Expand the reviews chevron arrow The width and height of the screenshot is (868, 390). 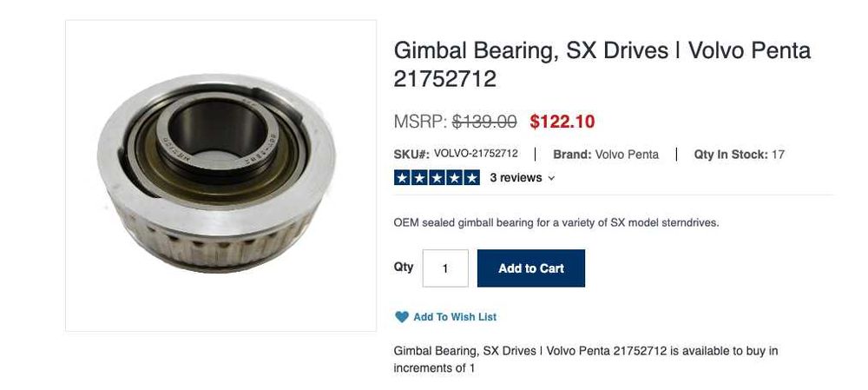[x=551, y=178]
